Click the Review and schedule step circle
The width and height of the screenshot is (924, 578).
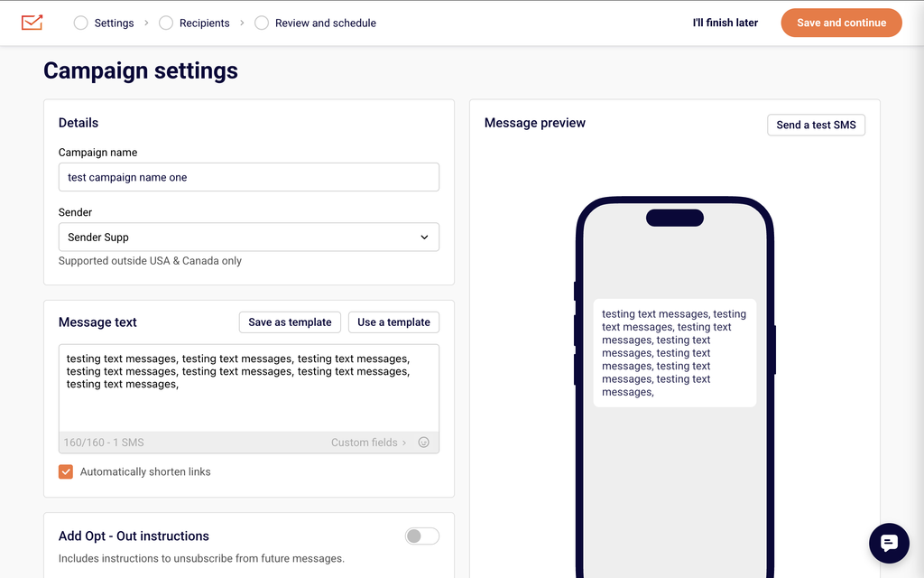262,23
